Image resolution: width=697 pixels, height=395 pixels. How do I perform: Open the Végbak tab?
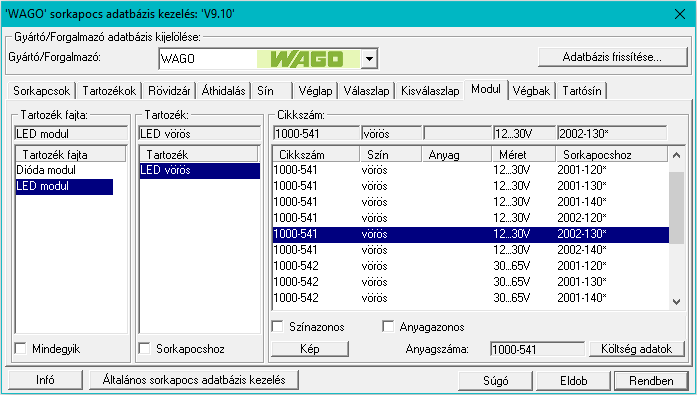pos(531,91)
